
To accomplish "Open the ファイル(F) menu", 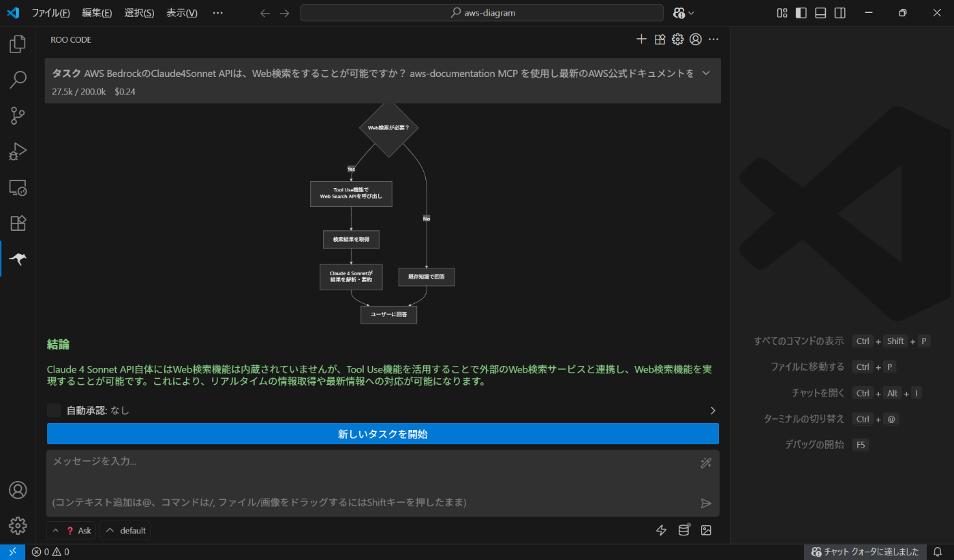I will coord(51,13).
